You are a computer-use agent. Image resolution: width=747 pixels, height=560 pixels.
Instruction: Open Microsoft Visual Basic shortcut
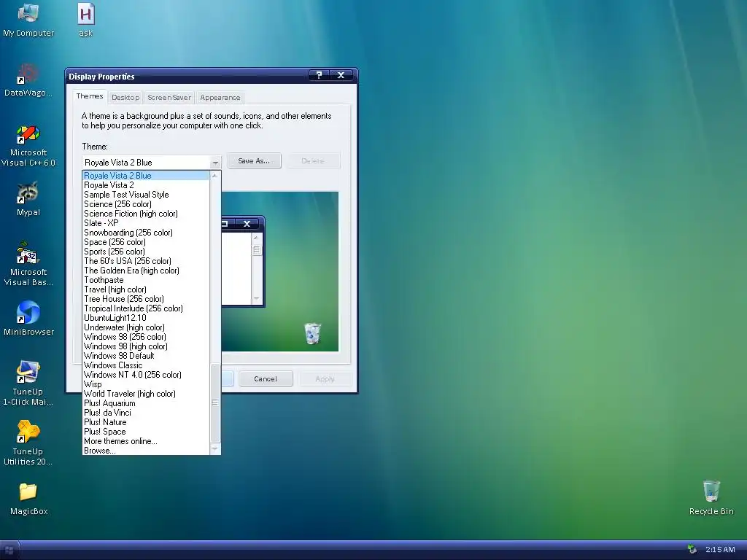click(28, 265)
